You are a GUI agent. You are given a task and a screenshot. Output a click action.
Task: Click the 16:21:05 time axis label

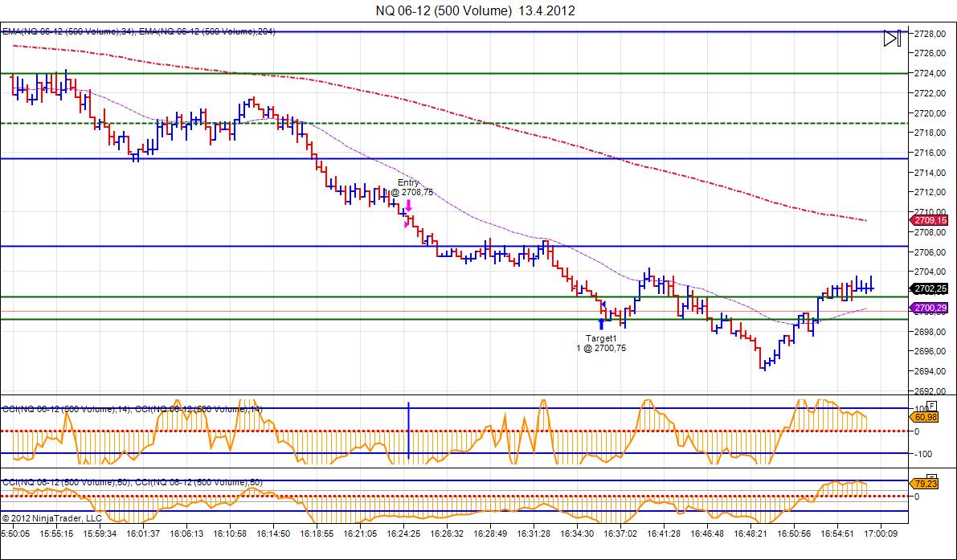click(359, 533)
